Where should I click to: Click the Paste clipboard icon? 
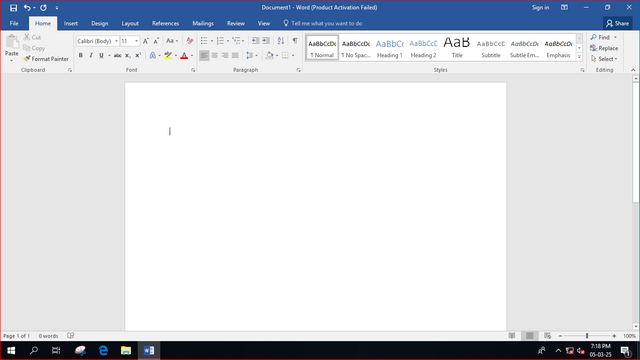12,42
